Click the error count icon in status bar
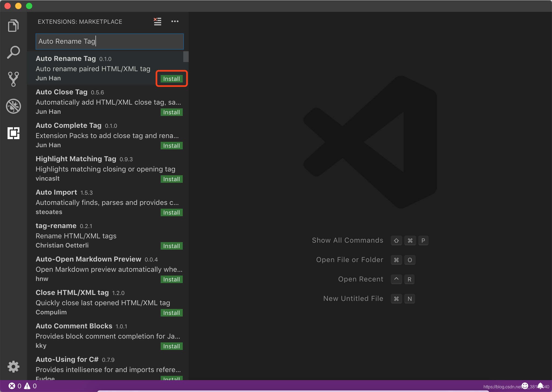This screenshot has height=392, width=552. pos(12,386)
